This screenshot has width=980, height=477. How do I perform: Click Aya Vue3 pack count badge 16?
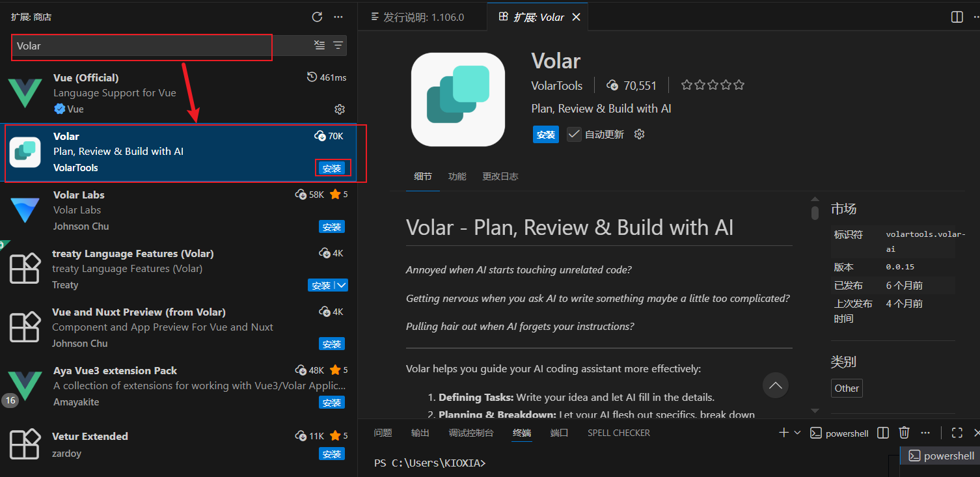10,400
